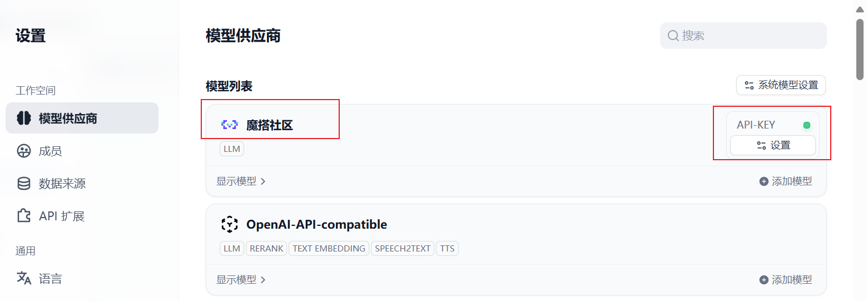Viewport: 868px width, 301px height.
Task: Click the magnifier icon in search box
Action: coord(673,36)
